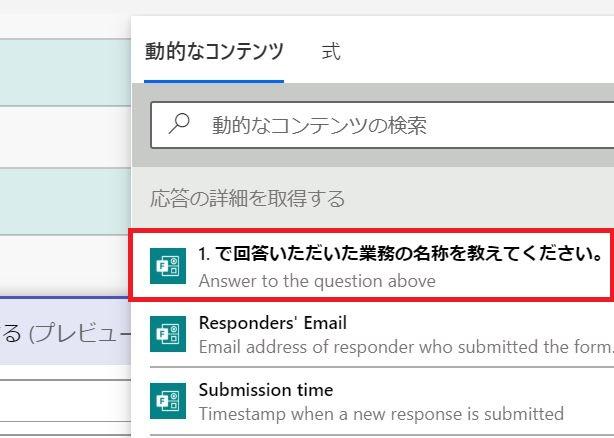Select the purple (プレビュー) action card

point(65,332)
